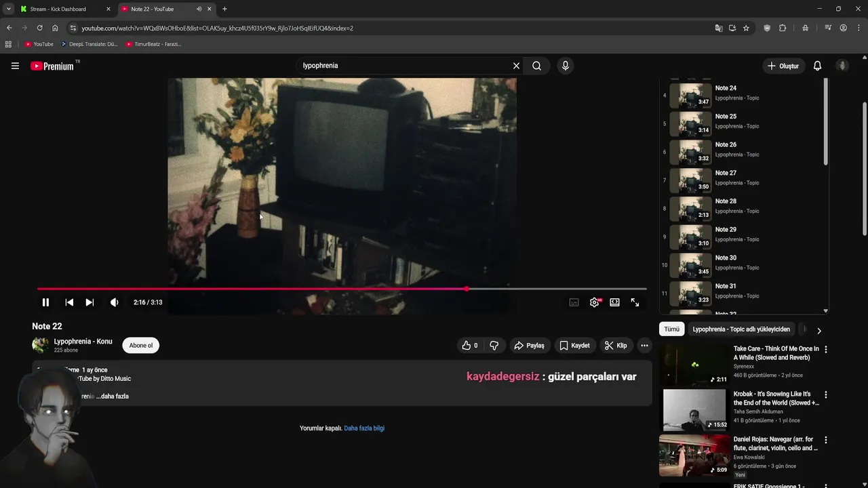The height and width of the screenshot is (488, 868).
Task: Play Note 28 from the playlist
Action: coord(743,209)
